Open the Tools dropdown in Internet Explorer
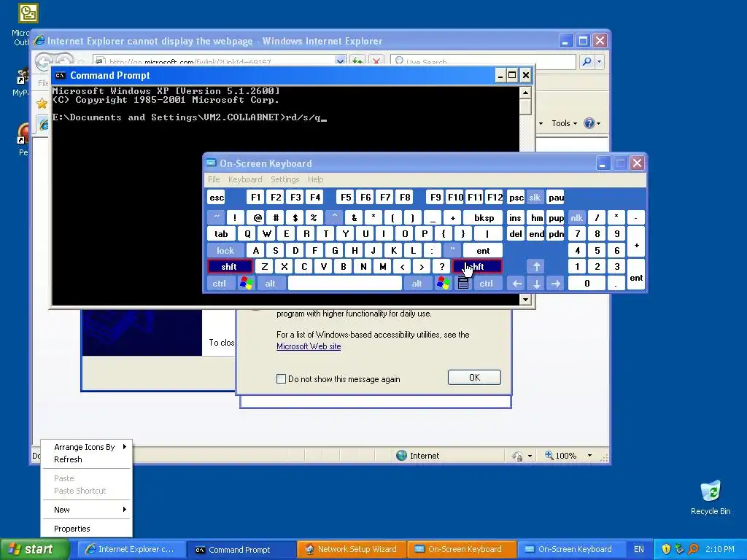The width and height of the screenshot is (747, 560). [x=564, y=123]
